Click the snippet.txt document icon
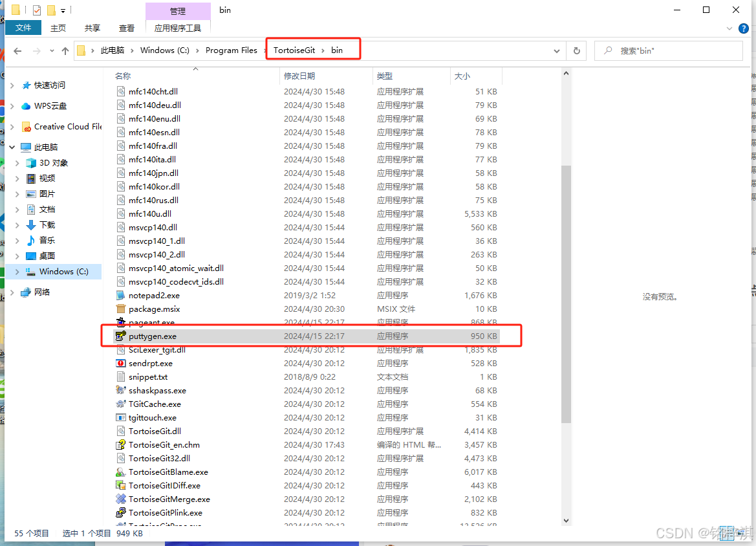 tap(120, 377)
